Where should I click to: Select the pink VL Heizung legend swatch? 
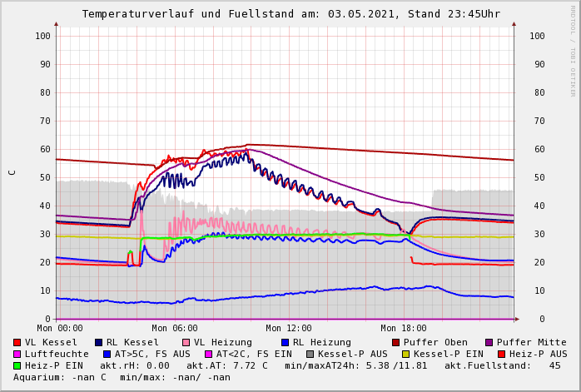186,342
